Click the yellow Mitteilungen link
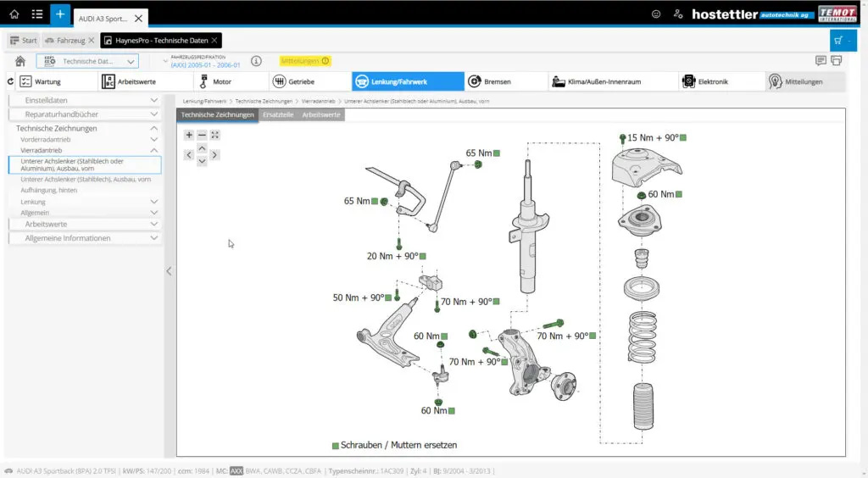 304,61
